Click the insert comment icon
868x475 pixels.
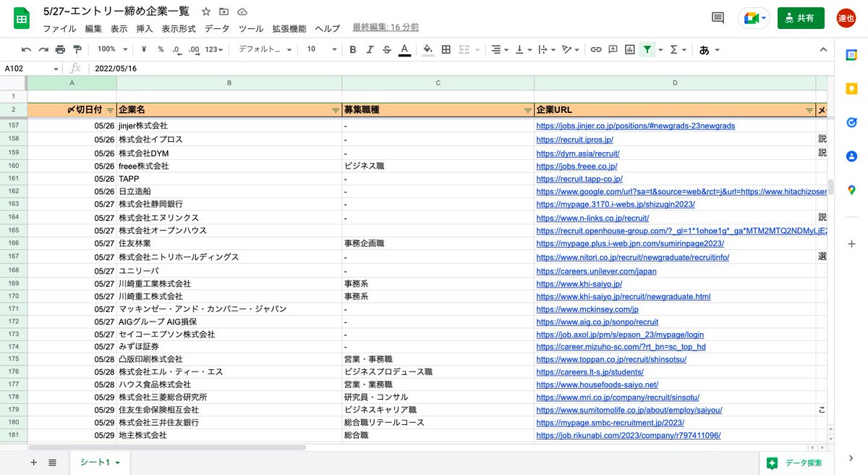point(613,49)
